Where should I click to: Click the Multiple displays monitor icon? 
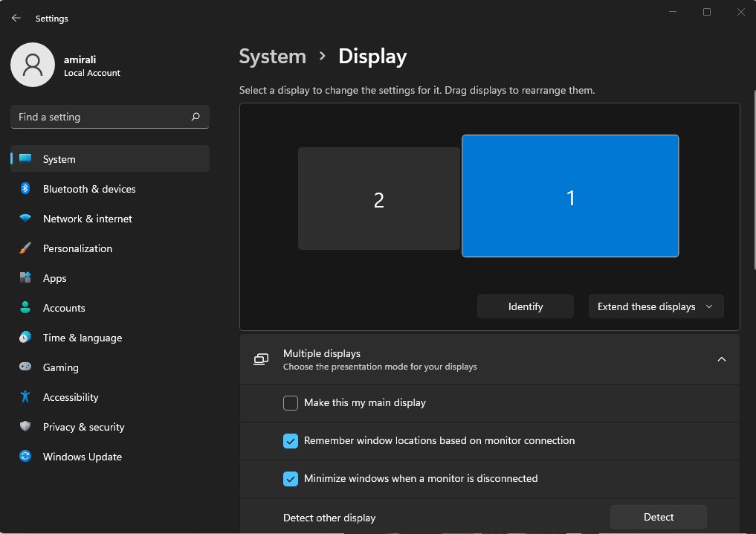261,359
